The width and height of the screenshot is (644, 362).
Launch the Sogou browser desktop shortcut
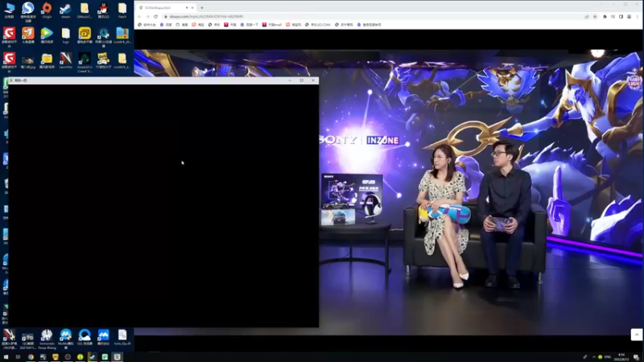28,10
